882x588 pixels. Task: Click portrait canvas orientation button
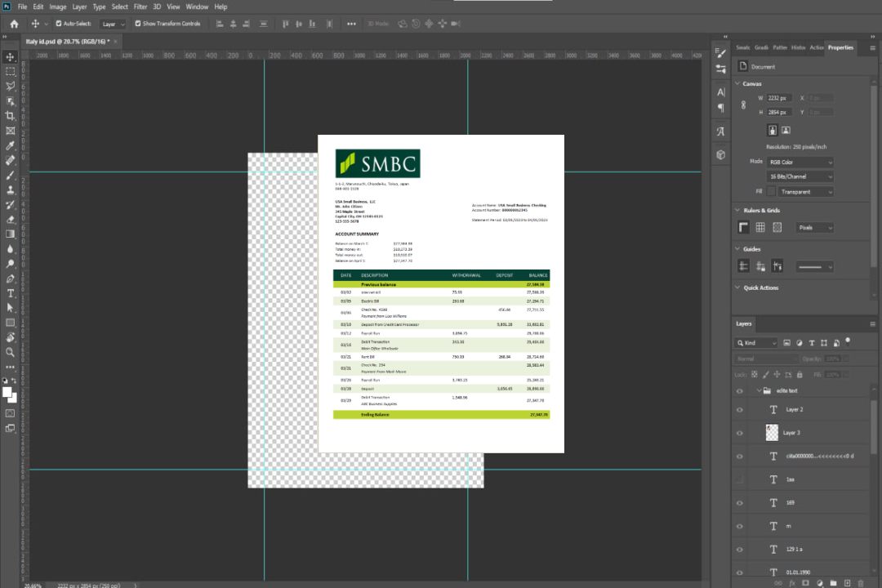(773, 131)
